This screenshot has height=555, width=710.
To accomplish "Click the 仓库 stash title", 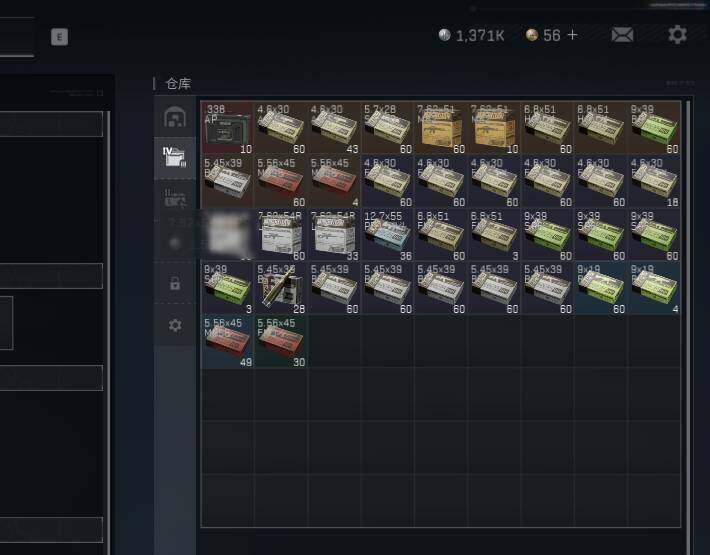I will (178, 84).
